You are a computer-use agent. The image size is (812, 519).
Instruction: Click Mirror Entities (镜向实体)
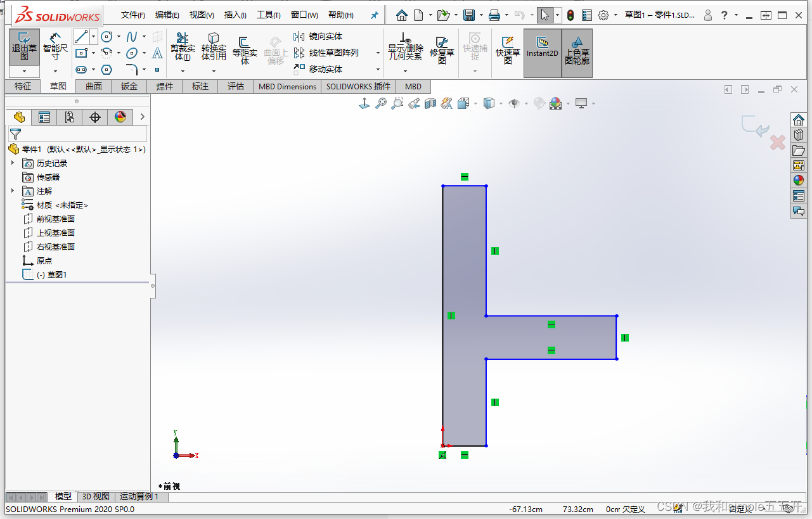pos(318,37)
